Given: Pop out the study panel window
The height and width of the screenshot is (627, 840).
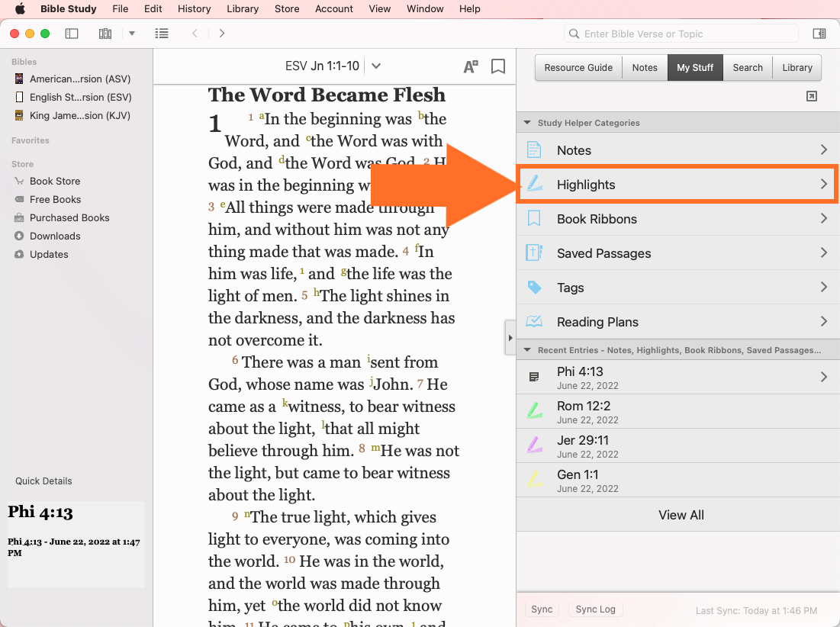Looking at the screenshot, I should tap(812, 96).
